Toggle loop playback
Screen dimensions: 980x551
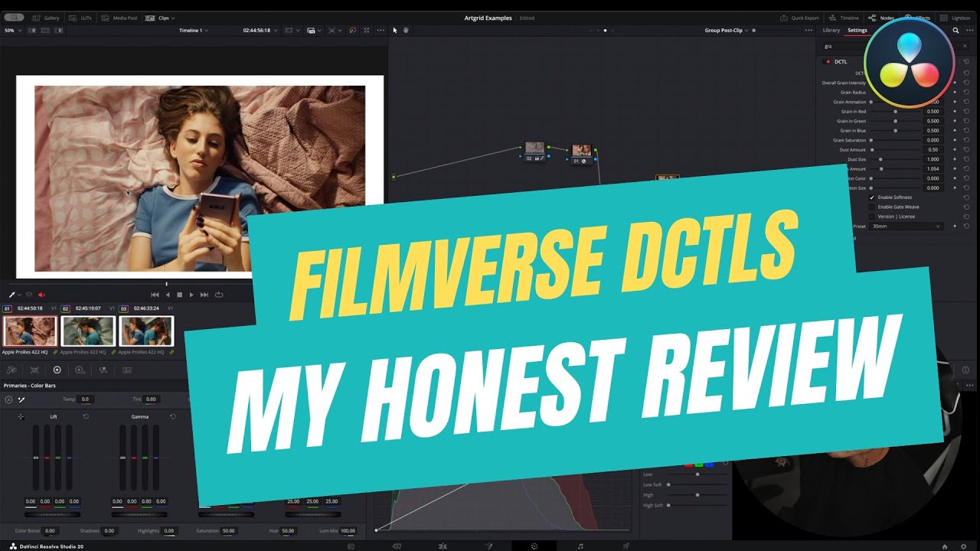[x=219, y=295]
